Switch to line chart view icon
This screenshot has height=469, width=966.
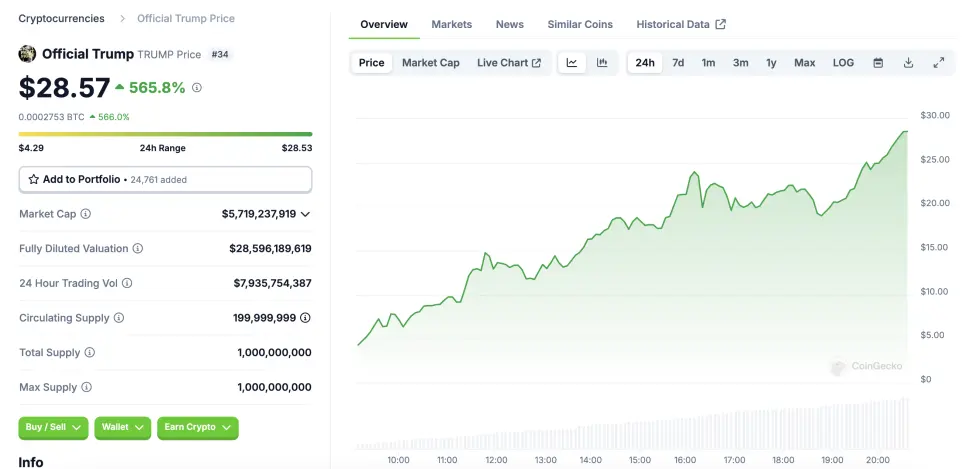(x=572, y=63)
